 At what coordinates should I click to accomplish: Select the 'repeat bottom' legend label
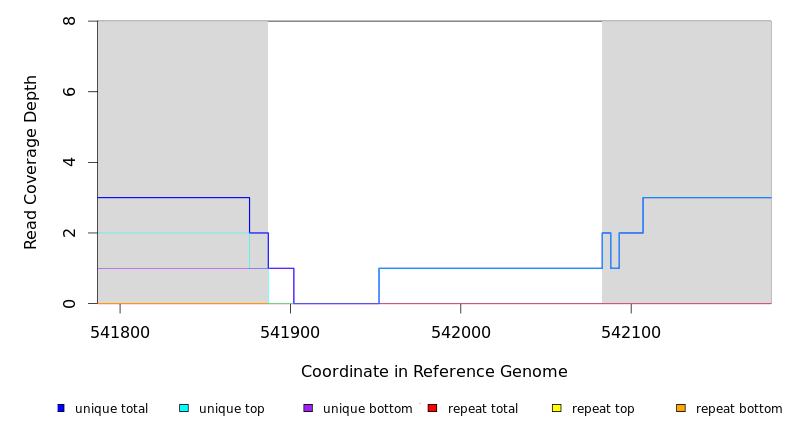pos(739,409)
